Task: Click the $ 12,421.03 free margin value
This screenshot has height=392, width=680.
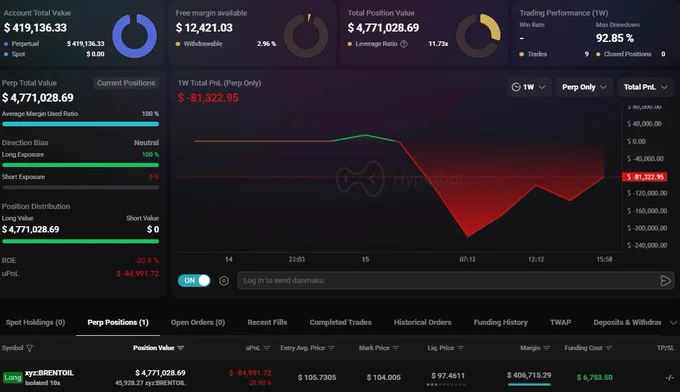Action: [x=204, y=28]
